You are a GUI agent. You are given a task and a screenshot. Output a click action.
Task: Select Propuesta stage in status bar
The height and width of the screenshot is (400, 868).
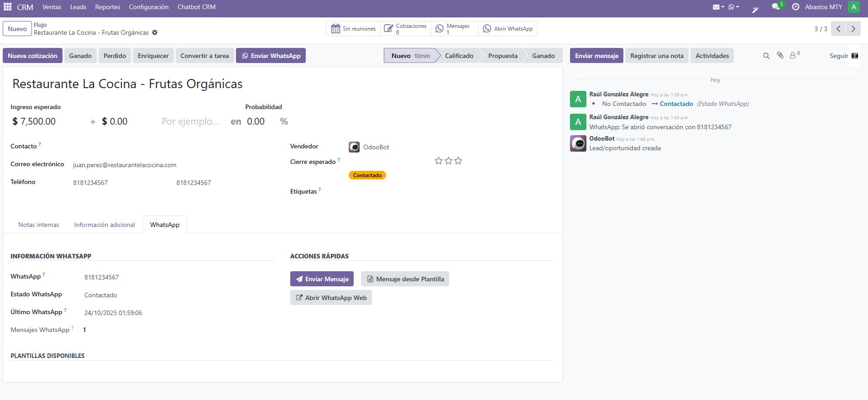pyautogui.click(x=502, y=56)
